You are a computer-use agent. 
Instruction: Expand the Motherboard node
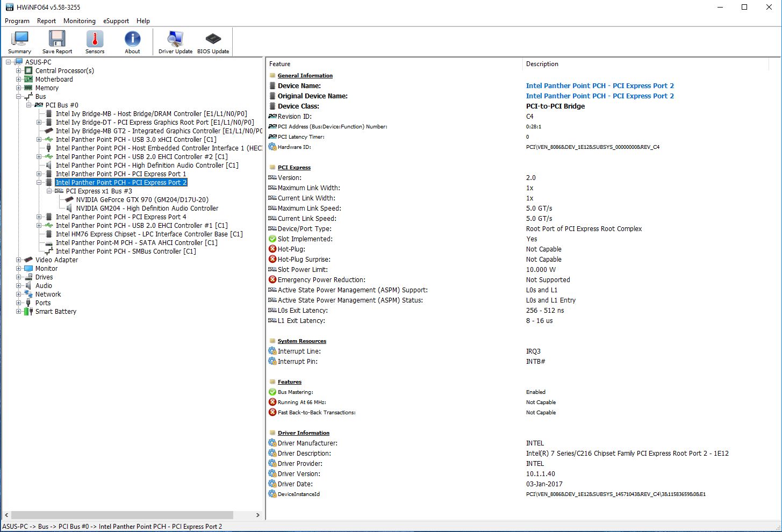point(19,79)
